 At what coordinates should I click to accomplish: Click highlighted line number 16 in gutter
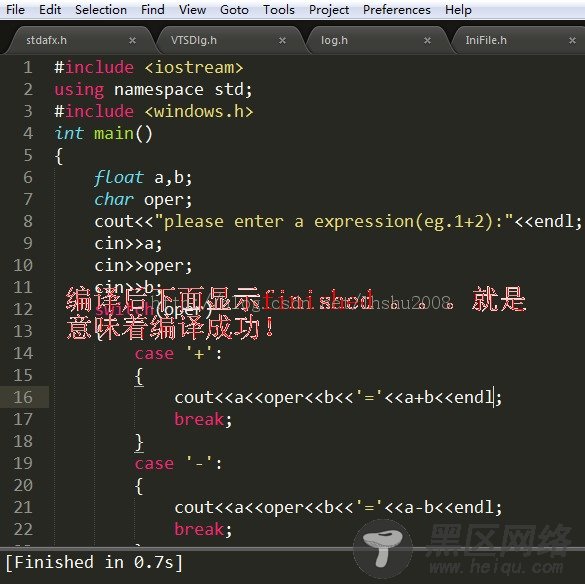coord(23,397)
